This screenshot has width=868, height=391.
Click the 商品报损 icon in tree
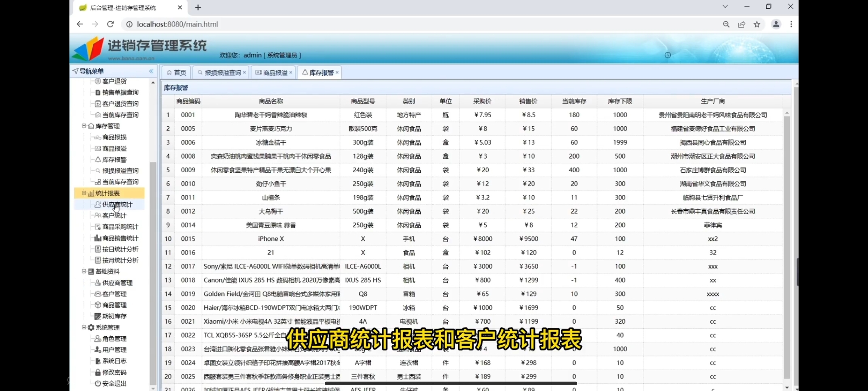pos(98,137)
